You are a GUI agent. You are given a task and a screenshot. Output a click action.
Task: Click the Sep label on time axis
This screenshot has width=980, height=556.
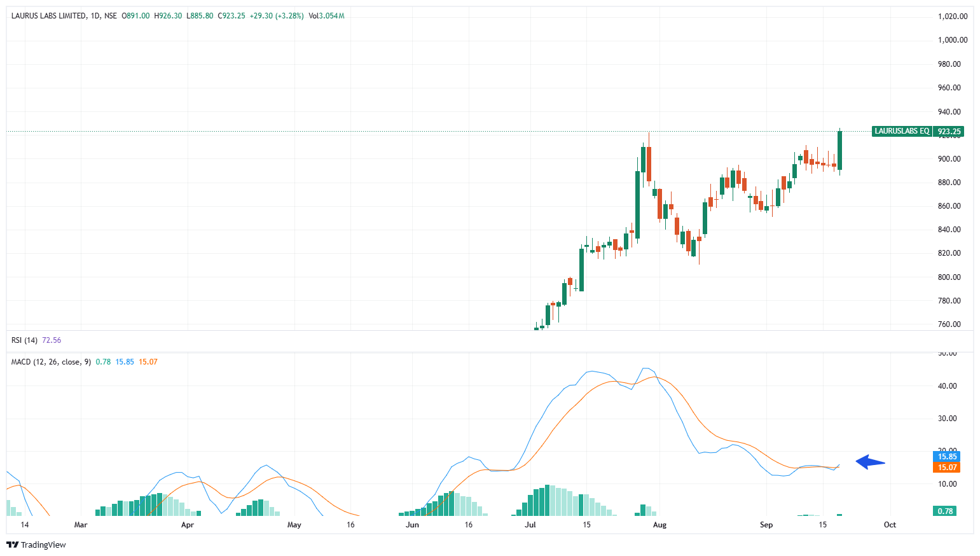pos(766,525)
